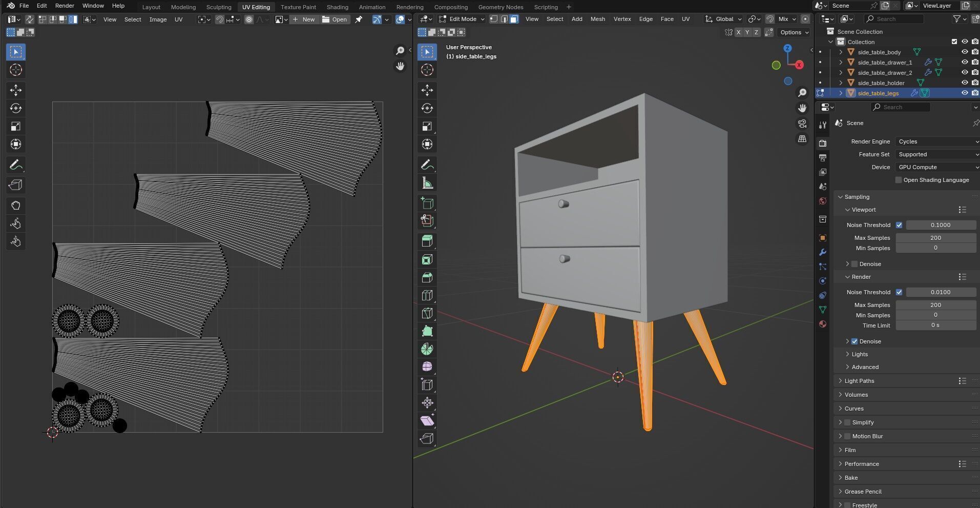Select the Inset Faces tool
Image resolution: width=980 pixels, height=508 pixels.
(427, 259)
